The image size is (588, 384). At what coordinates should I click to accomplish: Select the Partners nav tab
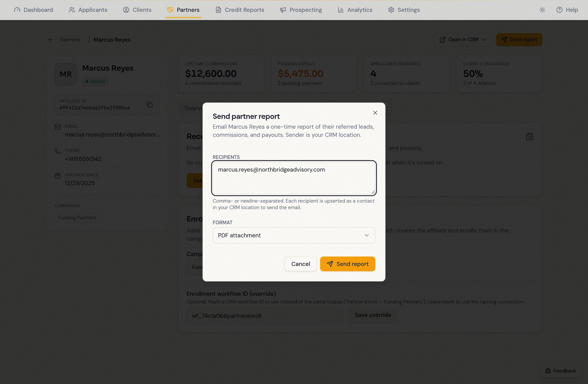tap(183, 10)
